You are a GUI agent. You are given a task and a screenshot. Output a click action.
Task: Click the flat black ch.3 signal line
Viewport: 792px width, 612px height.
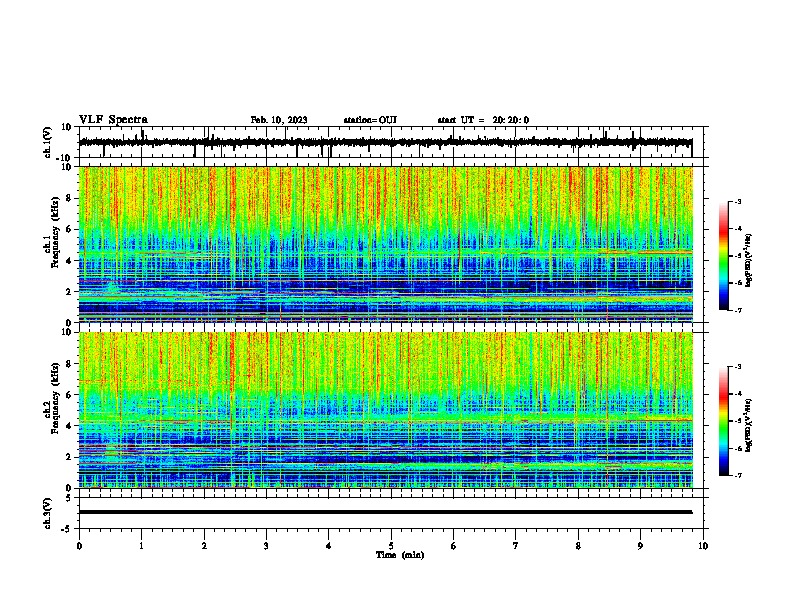385,512
